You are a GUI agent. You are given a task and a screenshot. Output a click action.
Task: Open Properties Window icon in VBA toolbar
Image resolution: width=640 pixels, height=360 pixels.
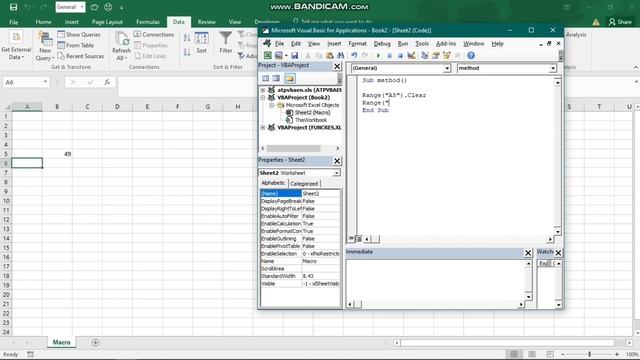coord(436,56)
